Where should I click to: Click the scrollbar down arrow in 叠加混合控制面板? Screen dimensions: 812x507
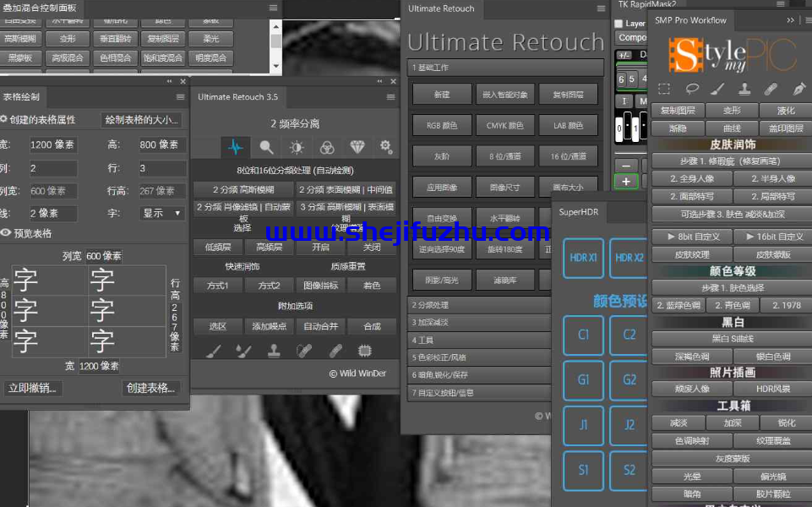[x=276, y=66]
